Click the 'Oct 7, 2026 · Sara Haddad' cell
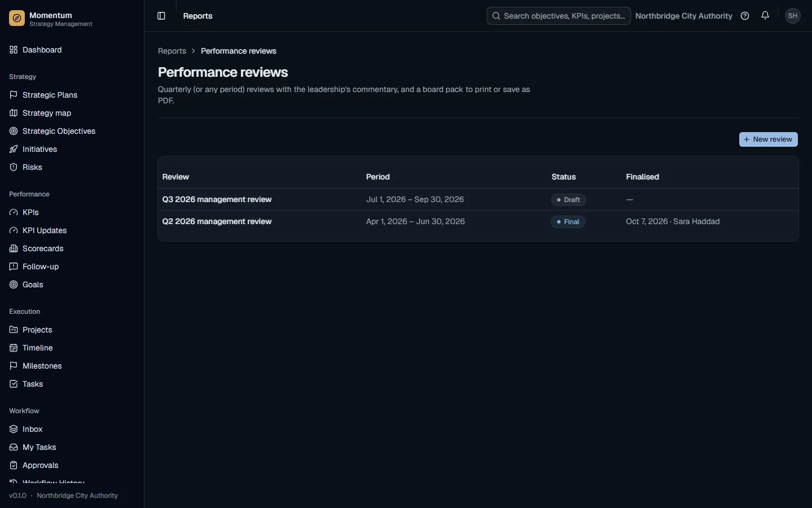The image size is (812, 508). pyautogui.click(x=673, y=221)
